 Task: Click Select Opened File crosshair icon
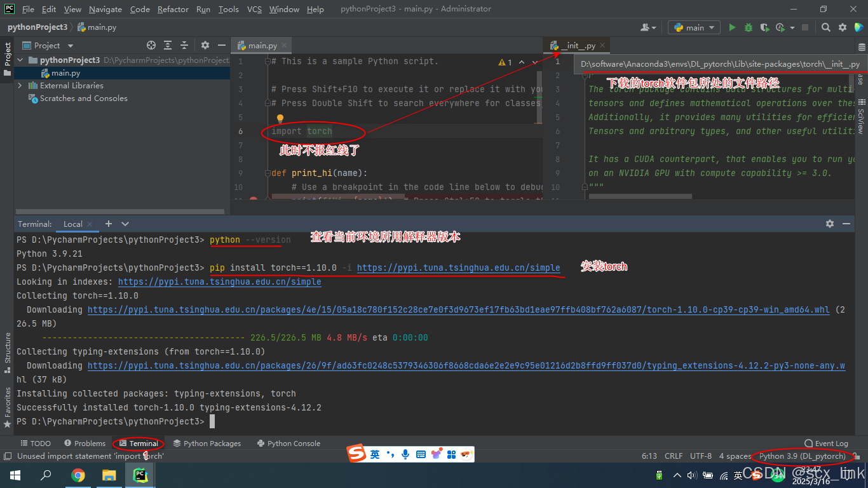151,45
